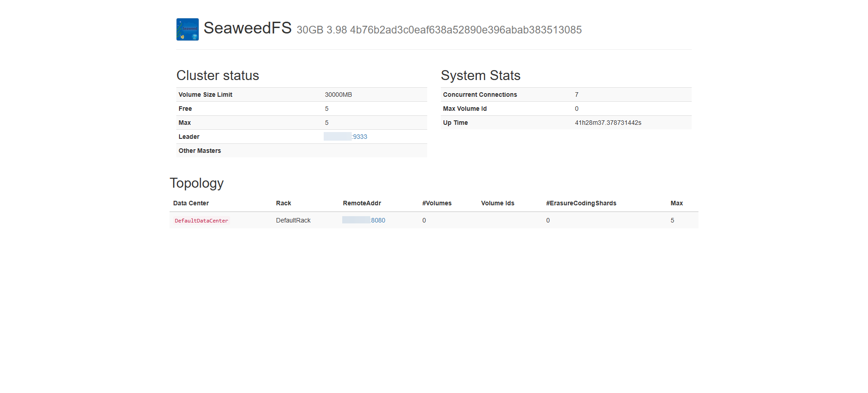Select the version hash text in header
This screenshot has width=868, height=393.
click(x=466, y=30)
